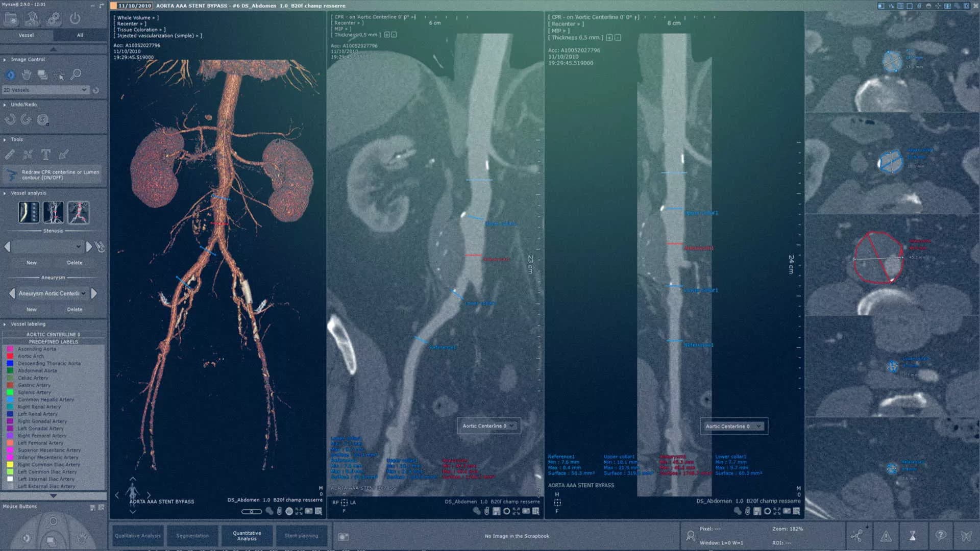Click the Redo icon under Undo/Redo
Viewport: 980px width, 551px height.
pos(26,119)
